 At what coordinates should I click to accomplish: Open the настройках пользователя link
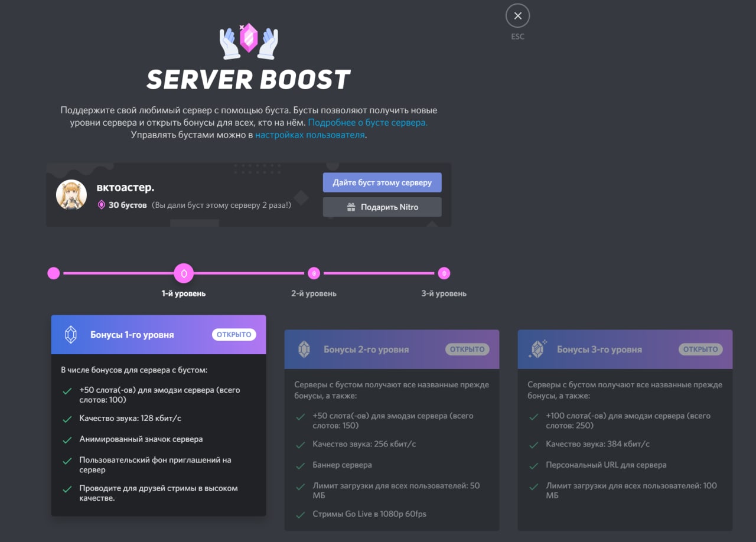pyautogui.click(x=309, y=135)
